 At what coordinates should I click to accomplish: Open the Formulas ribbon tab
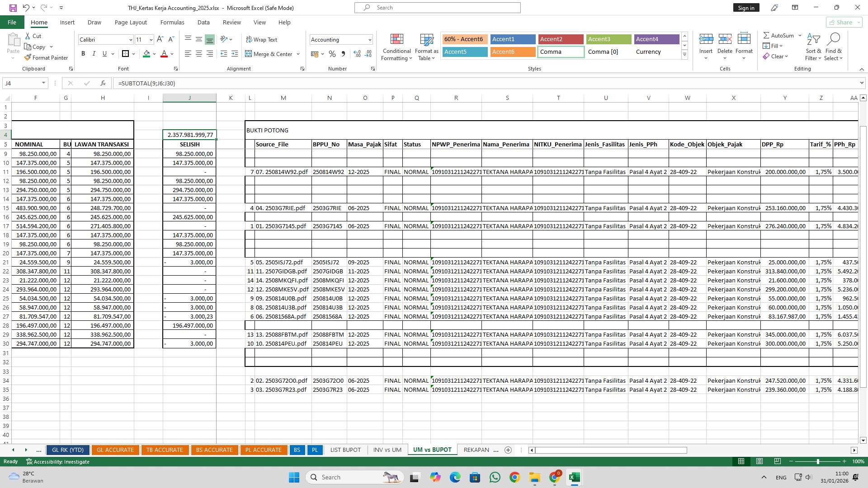pos(172,22)
